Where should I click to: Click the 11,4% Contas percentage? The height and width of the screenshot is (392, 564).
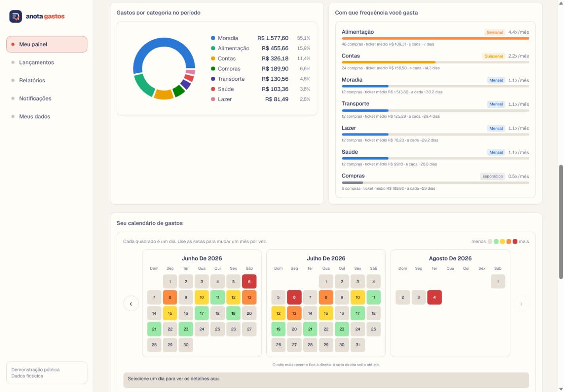point(304,58)
